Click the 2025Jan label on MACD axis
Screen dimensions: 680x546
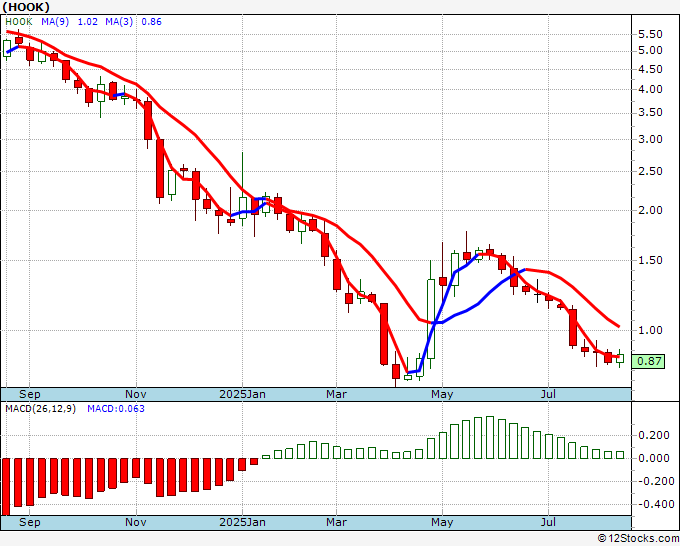tap(242, 522)
